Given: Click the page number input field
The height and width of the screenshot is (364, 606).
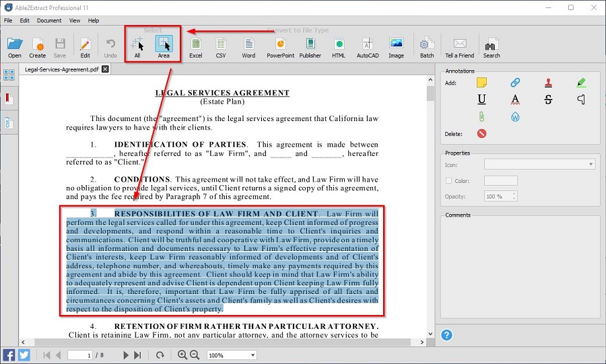Looking at the screenshot, I should (80, 355).
